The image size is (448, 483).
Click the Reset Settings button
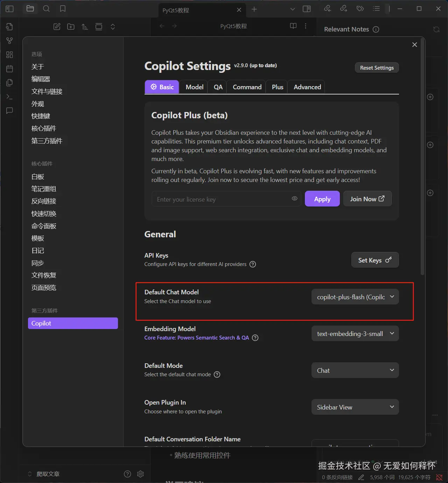pos(377,68)
